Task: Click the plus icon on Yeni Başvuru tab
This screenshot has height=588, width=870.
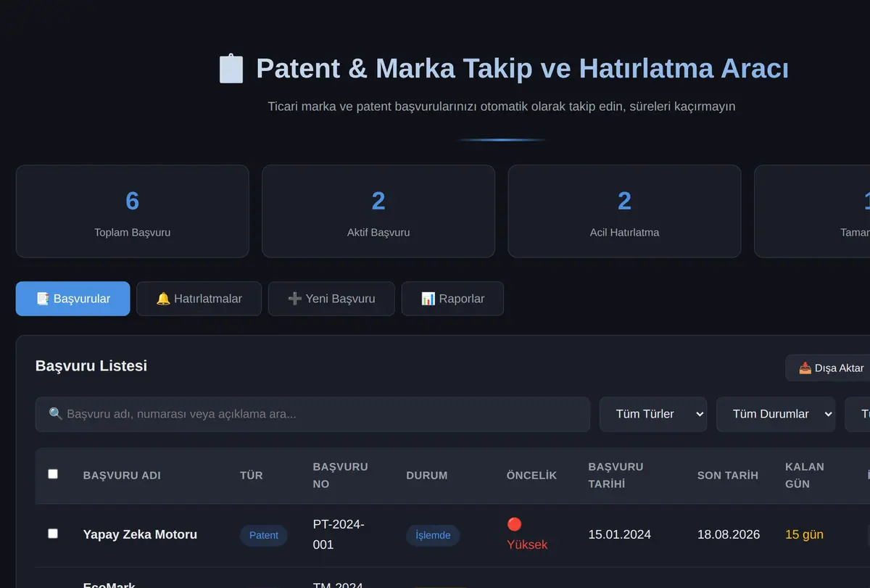Action: click(x=295, y=299)
